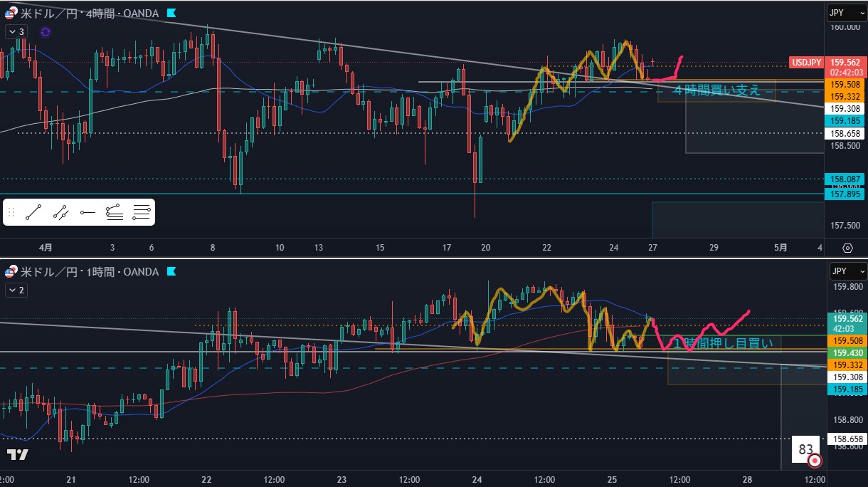Click the orange 159.508 price level label
The height and width of the screenshot is (487, 868).
[x=843, y=84]
